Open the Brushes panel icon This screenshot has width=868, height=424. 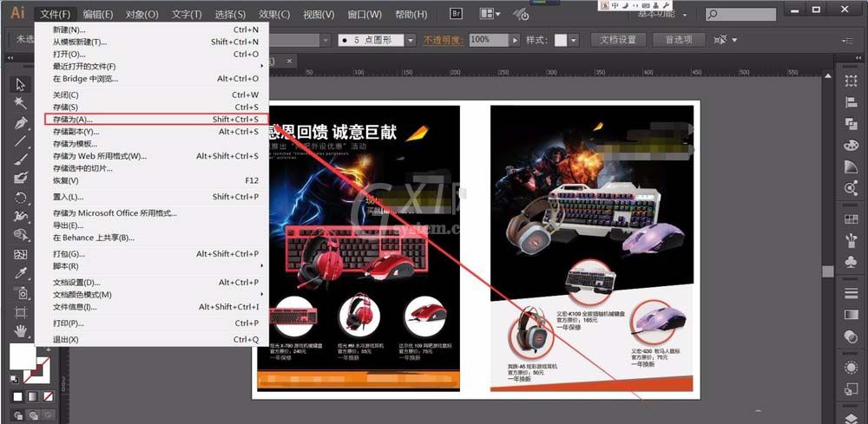coord(851,240)
